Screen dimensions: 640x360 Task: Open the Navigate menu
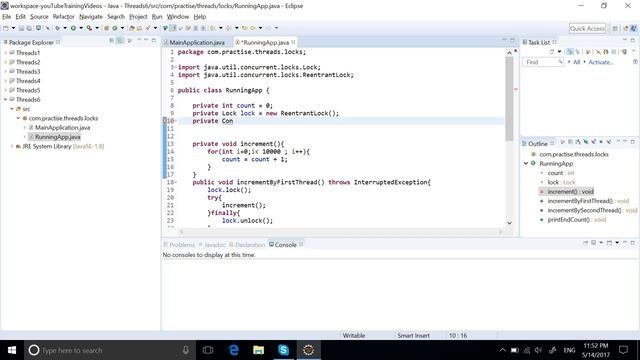point(91,17)
